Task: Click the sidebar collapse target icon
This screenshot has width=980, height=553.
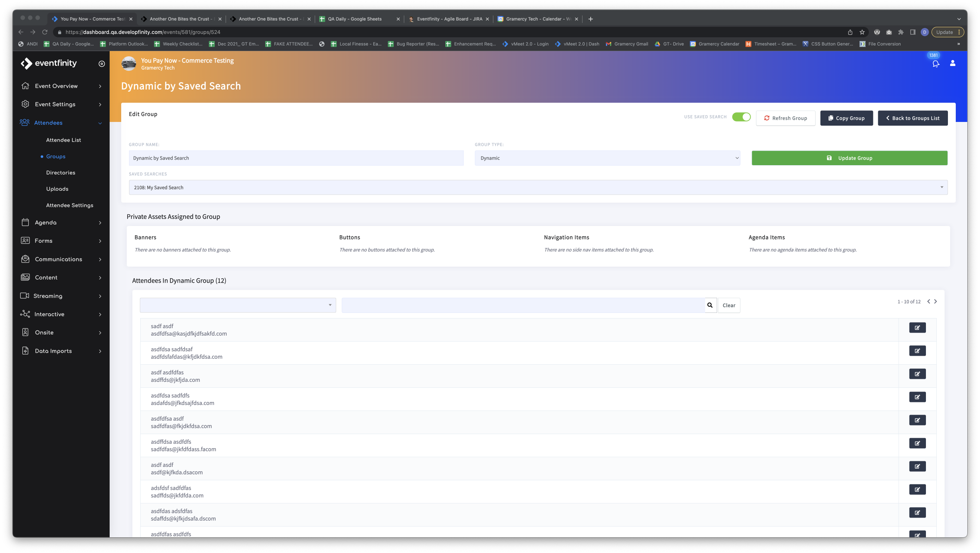Action: point(101,63)
